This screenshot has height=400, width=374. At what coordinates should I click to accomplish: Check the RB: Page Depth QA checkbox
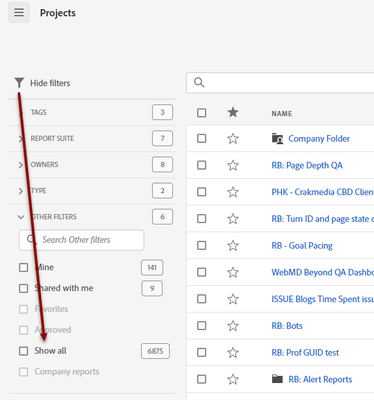click(202, 165)
